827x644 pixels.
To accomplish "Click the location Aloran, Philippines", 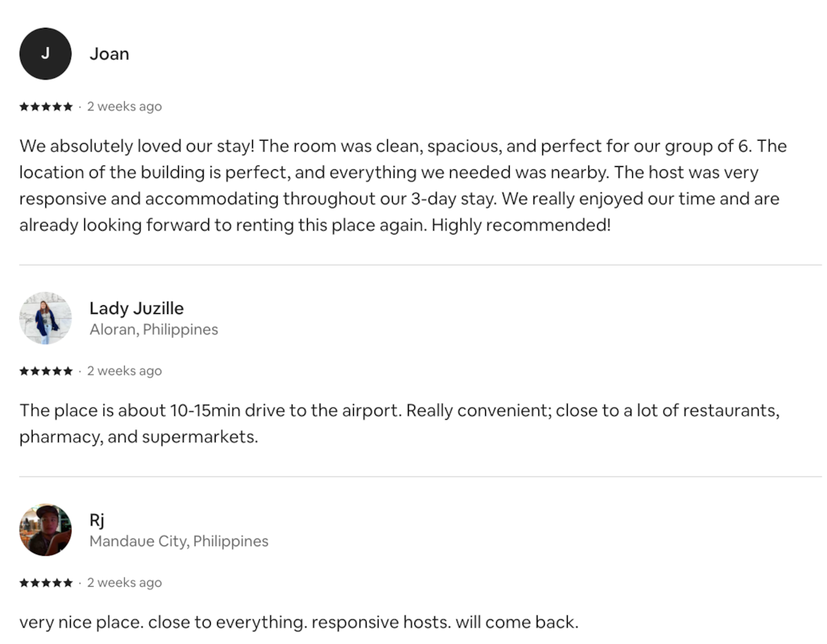I will point(153,330).
